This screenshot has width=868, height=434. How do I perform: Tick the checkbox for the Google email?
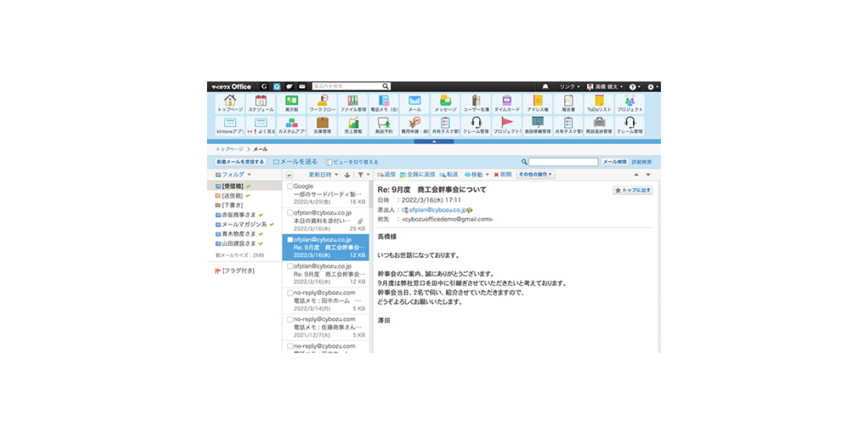pyautogui.click(x=290, y=186)
